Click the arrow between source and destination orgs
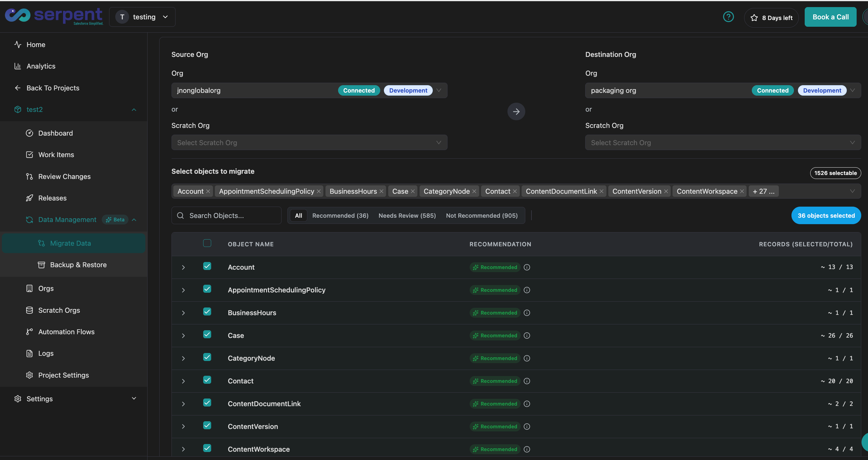Viewport: 868px width, 460px height. [x=516, y=112]
